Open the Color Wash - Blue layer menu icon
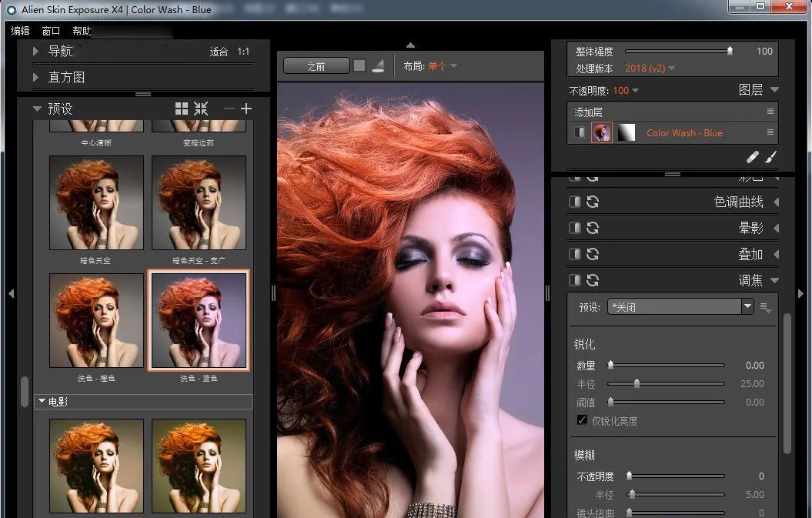This screenshot has width=812, height=518. pyautogui.click(x=770, y=132)
